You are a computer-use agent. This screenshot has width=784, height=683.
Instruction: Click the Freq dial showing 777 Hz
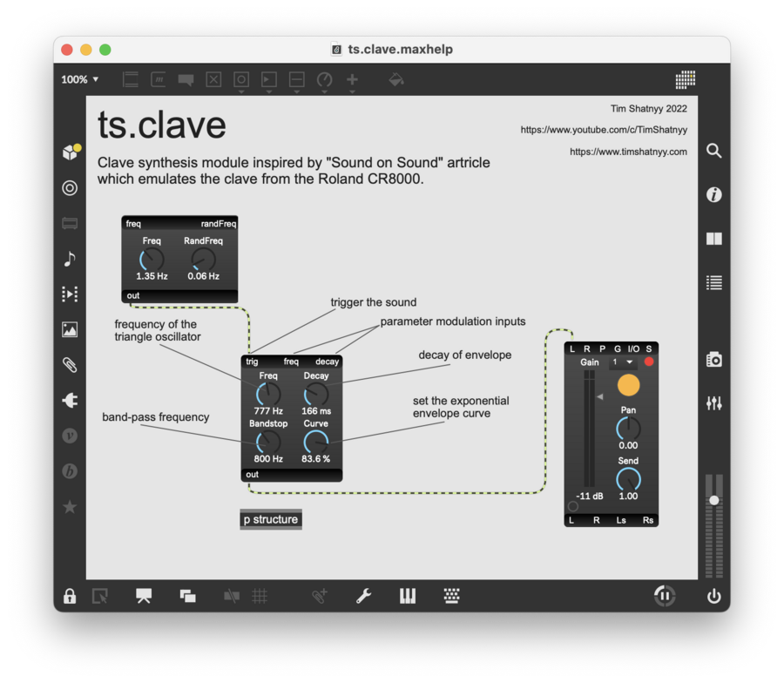click(268, 395)
